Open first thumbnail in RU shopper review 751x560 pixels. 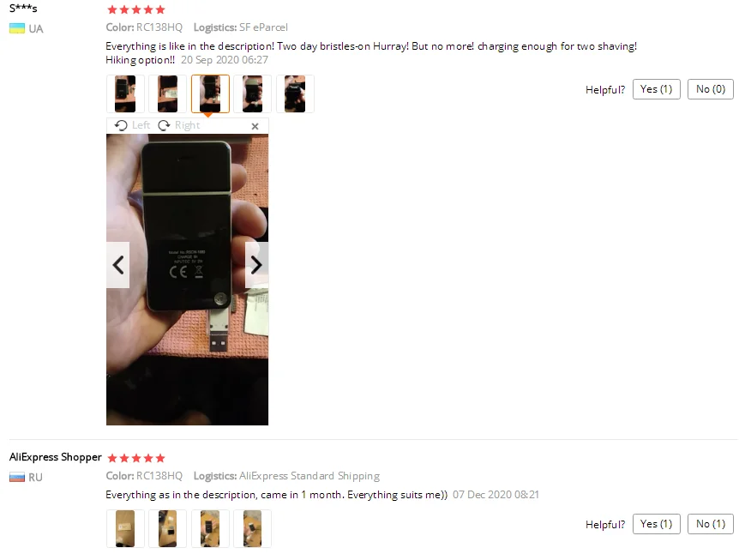[x=125, y=529]
